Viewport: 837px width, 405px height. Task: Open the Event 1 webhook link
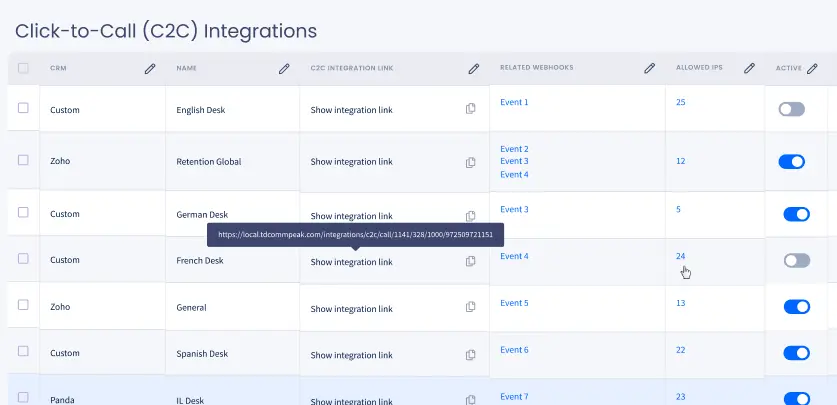point(514,102)
